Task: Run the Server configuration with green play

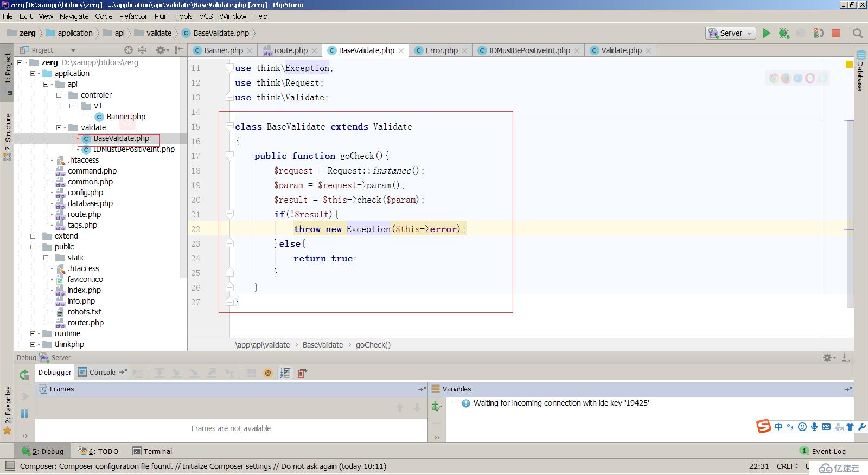Action: pyautogui.click(x=766, y=33)
